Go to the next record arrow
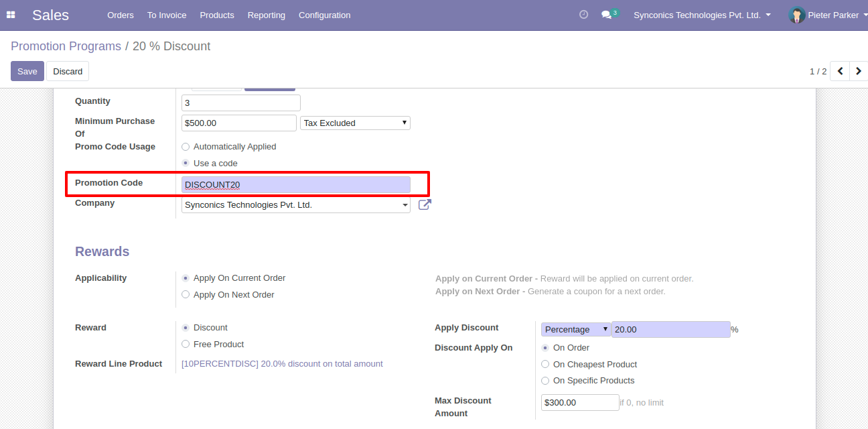The height and width of the screenshot is (429, 868). (858, 71)
